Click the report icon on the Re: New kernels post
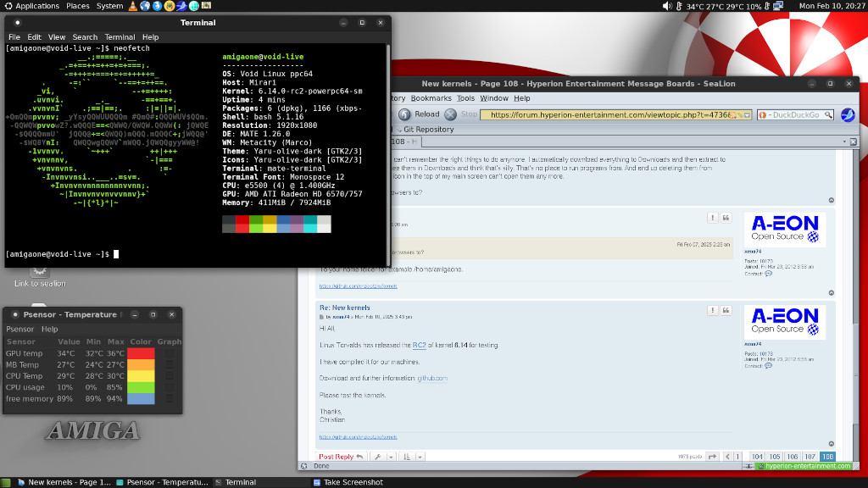The image size is (868, 488). [x=712, y=310]
